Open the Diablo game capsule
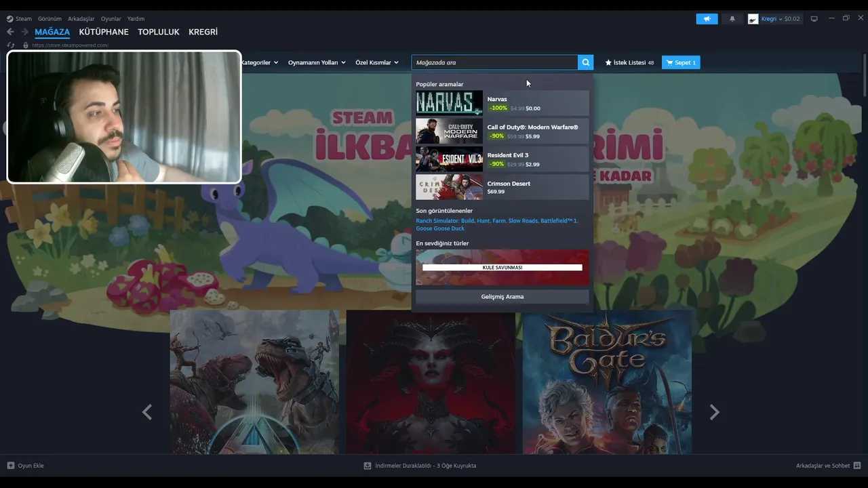The width and height of the screenshot is (868, 488). 431,382
